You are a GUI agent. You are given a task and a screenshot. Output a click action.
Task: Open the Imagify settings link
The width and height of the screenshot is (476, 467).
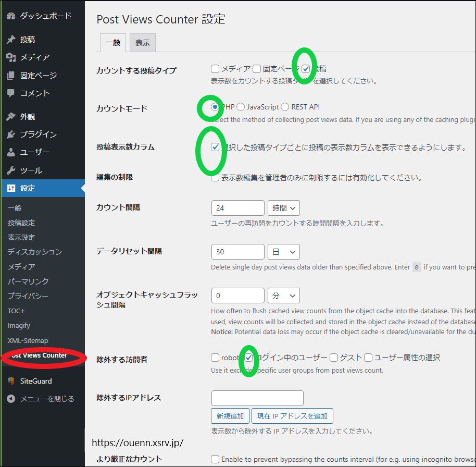(x=19, y=326)
